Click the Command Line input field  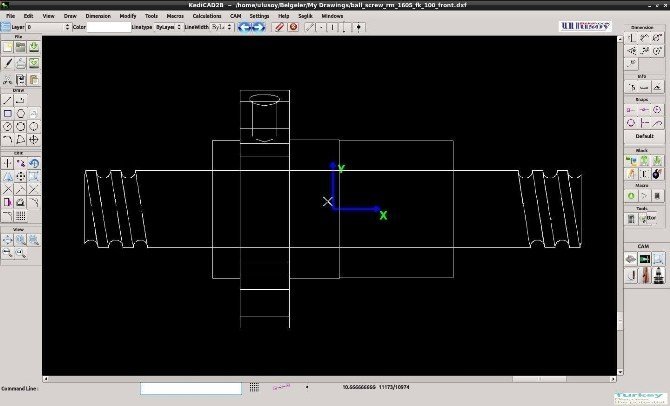[x=191, y=388]
